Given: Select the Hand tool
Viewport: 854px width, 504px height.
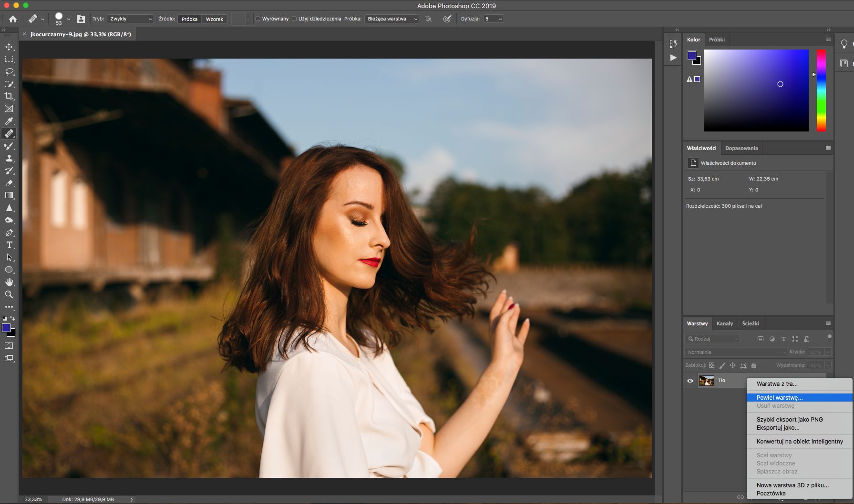Looking at the screenshot, I should pos(9,282).
